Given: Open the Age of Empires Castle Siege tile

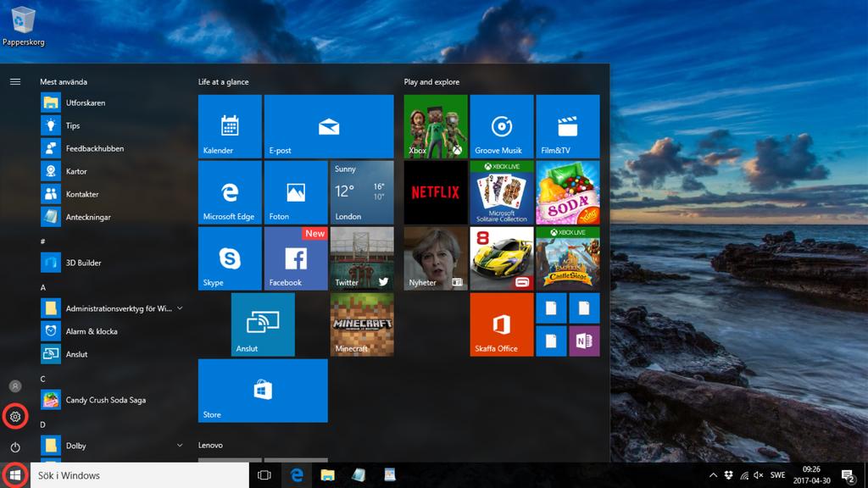Looking at the screenshot, I should 567,258.
